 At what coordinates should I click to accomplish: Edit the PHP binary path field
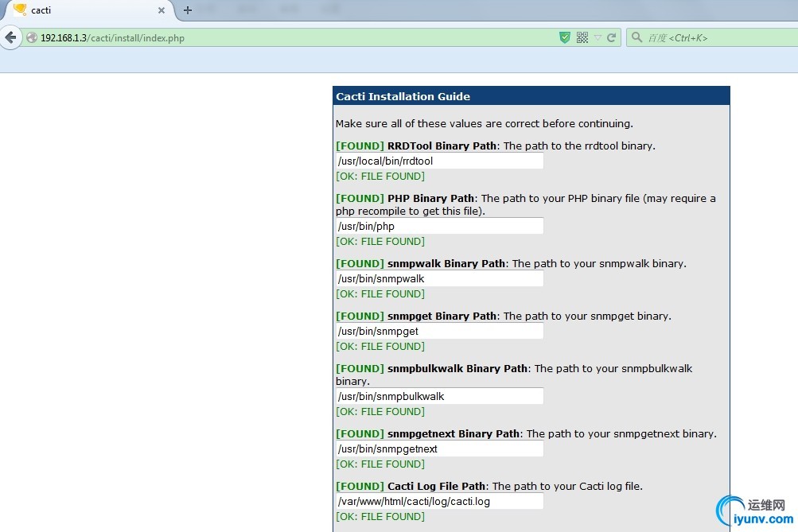pyautogui.click(x=439, y=226)
